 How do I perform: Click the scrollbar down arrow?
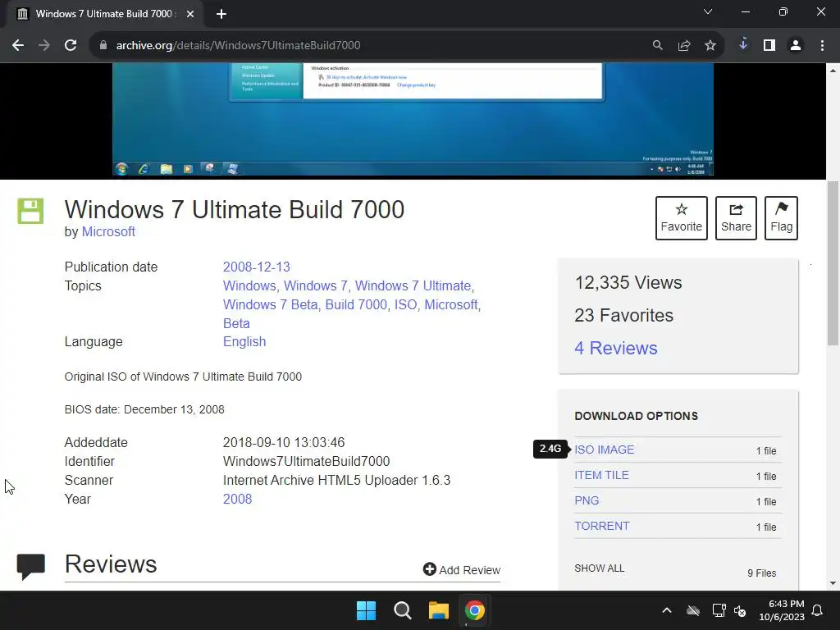tap(833, 583)
